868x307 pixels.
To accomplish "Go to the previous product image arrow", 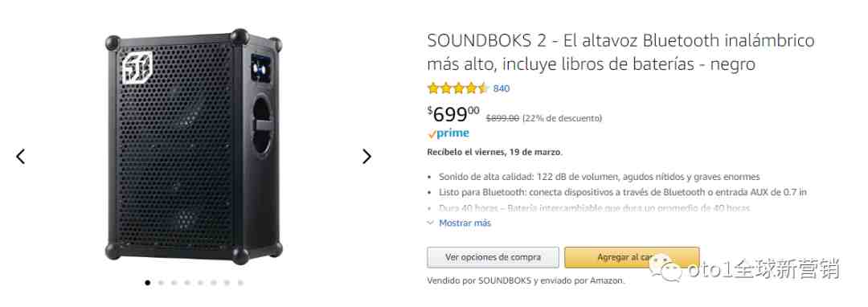I will click(20, 157).
